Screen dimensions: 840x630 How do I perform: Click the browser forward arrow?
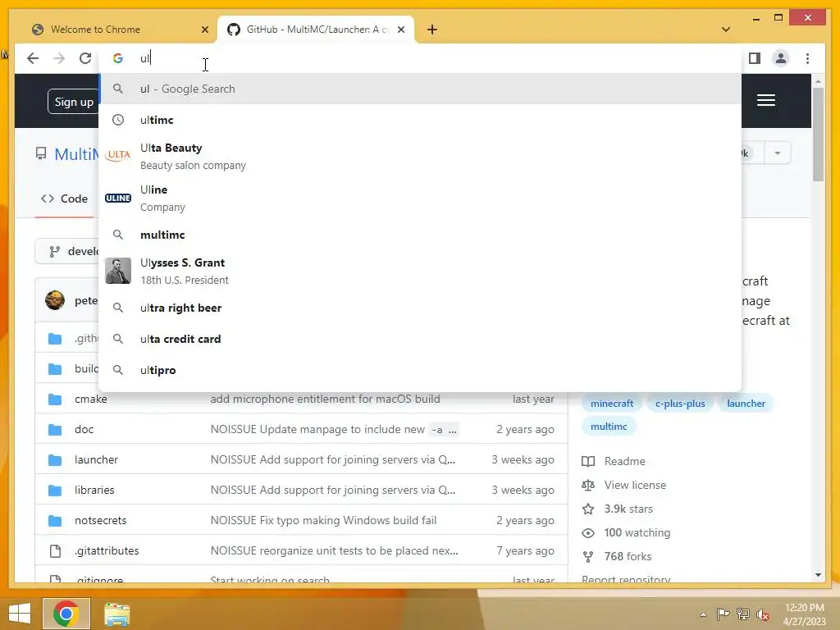(x=59, y=58)
